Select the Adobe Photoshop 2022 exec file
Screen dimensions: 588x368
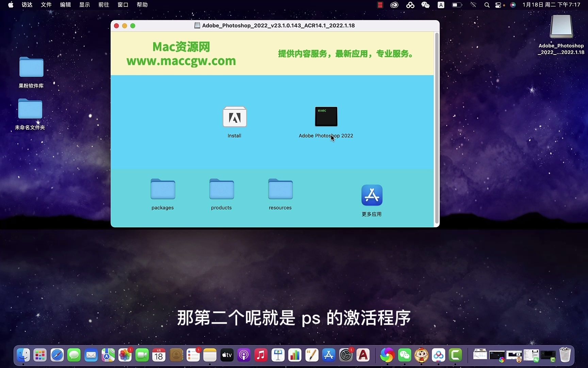click(x=326, y=117)
